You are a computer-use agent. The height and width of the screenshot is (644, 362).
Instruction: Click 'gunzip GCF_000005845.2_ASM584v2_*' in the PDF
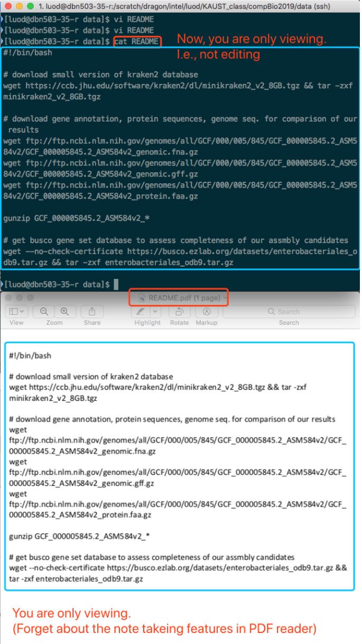click(79, 536)
